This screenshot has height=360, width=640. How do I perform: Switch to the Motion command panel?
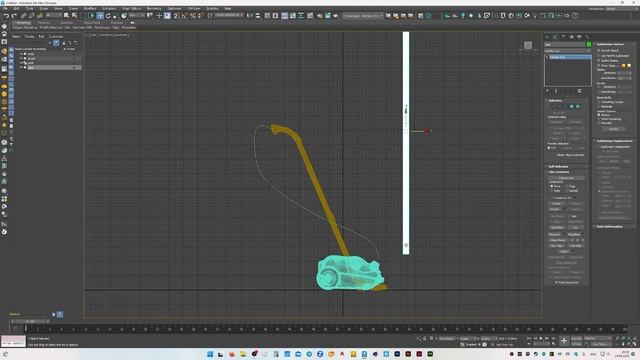point(571,37)
